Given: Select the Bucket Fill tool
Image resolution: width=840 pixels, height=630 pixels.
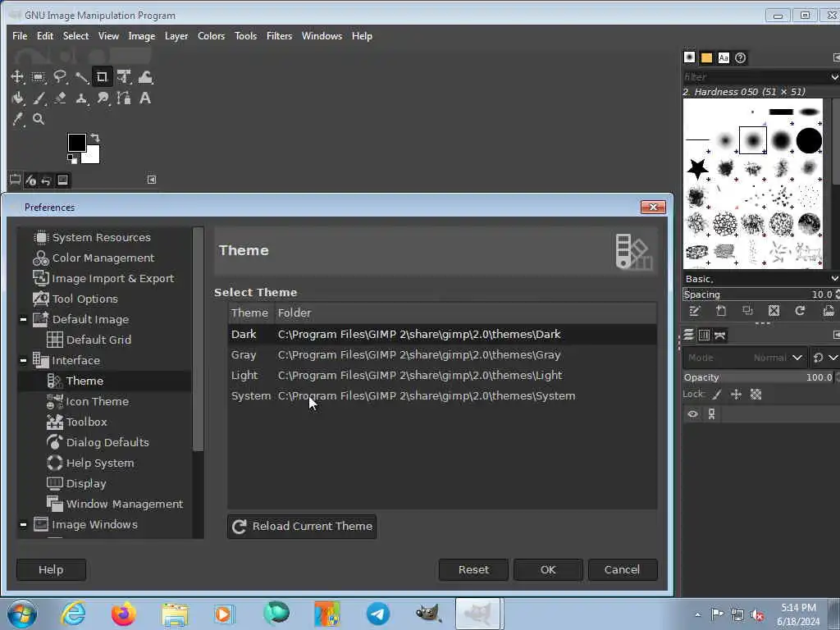Looking at the screenshot, I should pyautogui.click(x=17, y=98).
